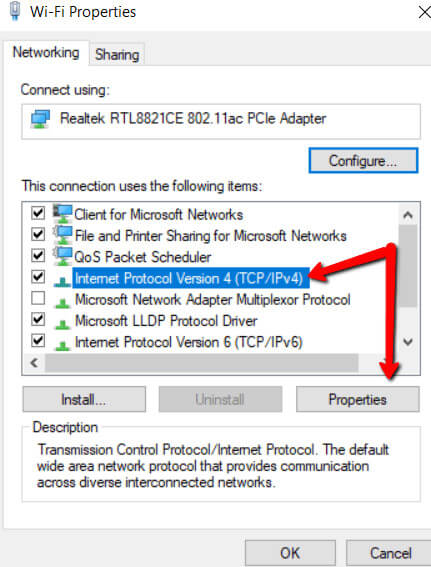Switch to the Sharing tab
This screenshot has height=567, width=431.
click(117, 55)
